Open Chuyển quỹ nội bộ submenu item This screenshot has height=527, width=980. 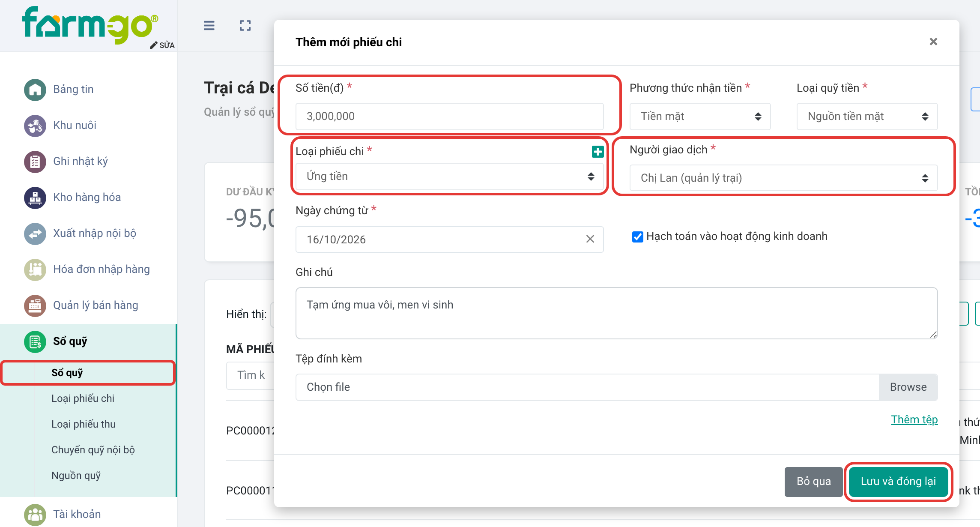[x=93, y=450]
